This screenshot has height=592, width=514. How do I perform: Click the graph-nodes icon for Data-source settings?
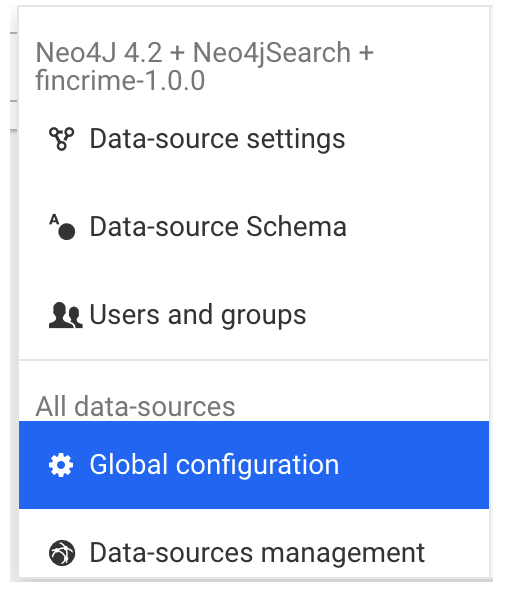[x=62, y=139]
